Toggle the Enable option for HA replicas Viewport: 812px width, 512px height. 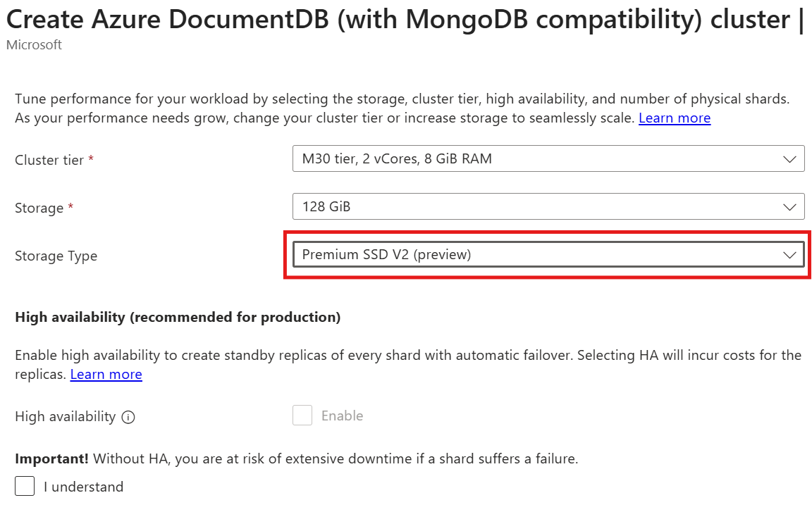302,416
